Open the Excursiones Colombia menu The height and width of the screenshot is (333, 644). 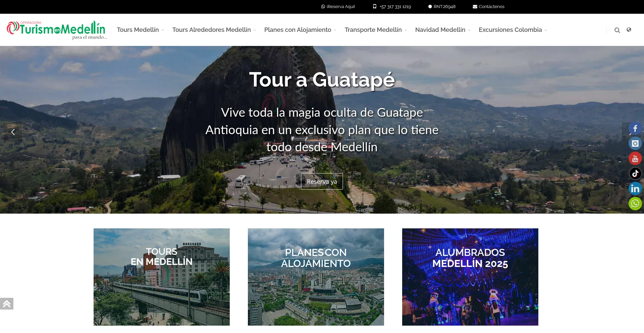pyautogui.click(x=513, y=30)
